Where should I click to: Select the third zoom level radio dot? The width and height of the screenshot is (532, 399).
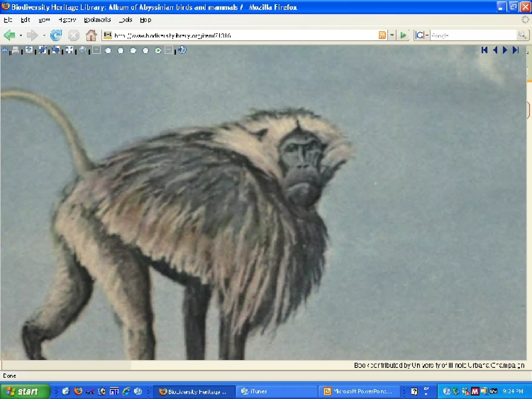pyautogui.click(x=133, y=50)
